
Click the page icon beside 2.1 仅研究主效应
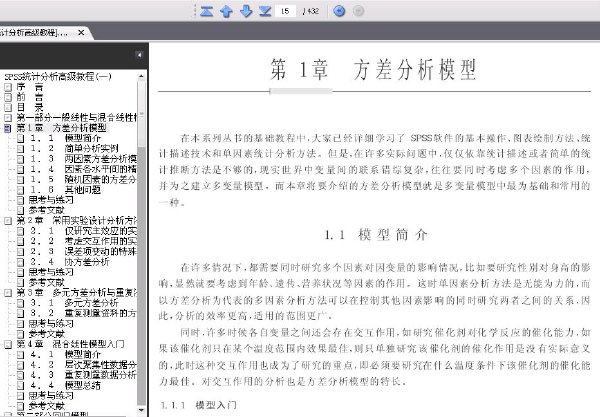(x=21, y=231)
